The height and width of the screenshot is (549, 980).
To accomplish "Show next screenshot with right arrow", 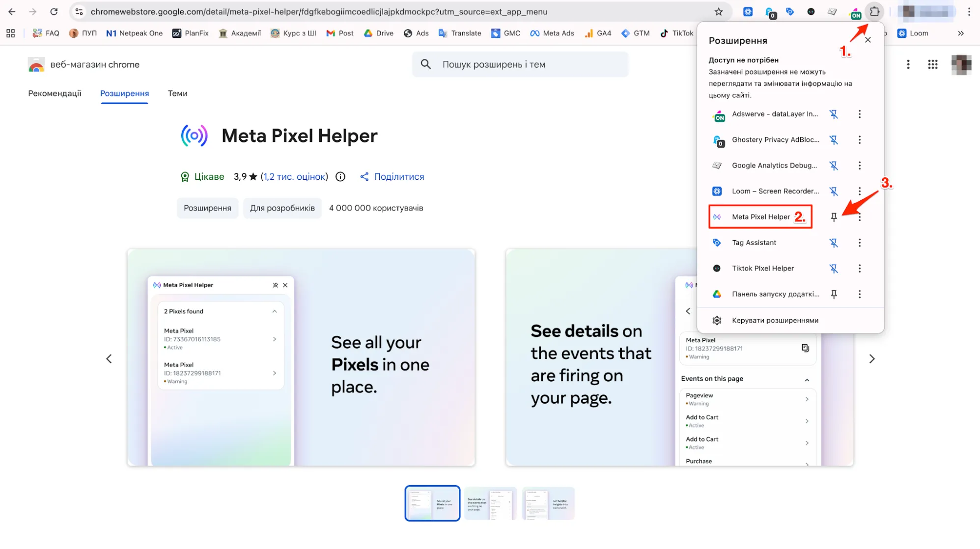I will [x=872, y=359].
